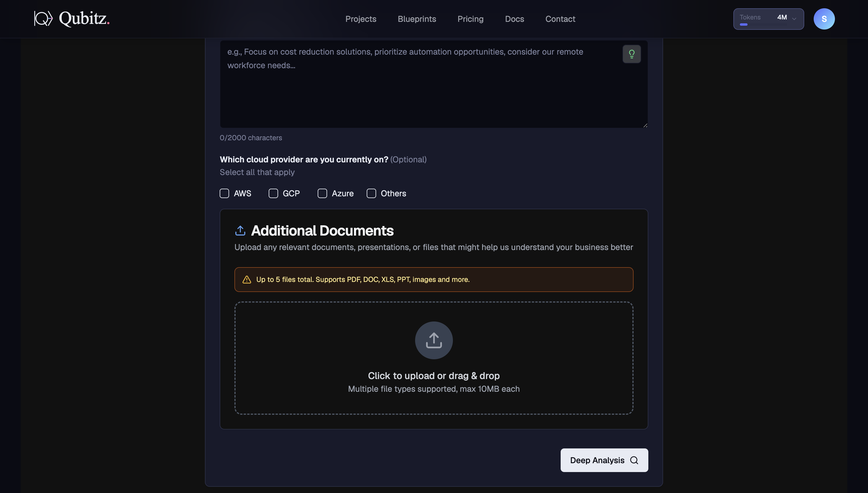The height and width of the screenshot is (493, 868).
Task: Click the warning triangle icon in file notice
Action: click(x=247, y=280)
